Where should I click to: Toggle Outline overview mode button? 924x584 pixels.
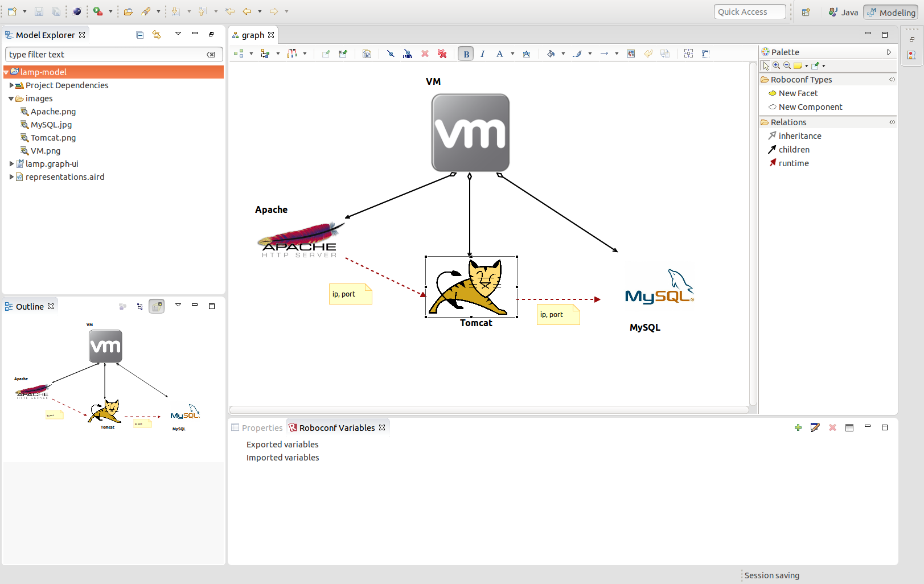click(x=157, y=306)
